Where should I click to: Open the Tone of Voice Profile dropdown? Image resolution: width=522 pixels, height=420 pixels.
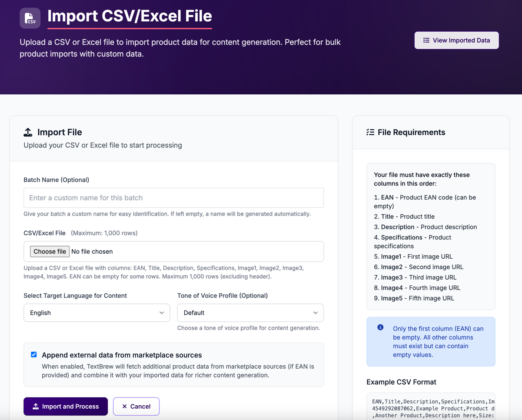click(x=250, y=313)
